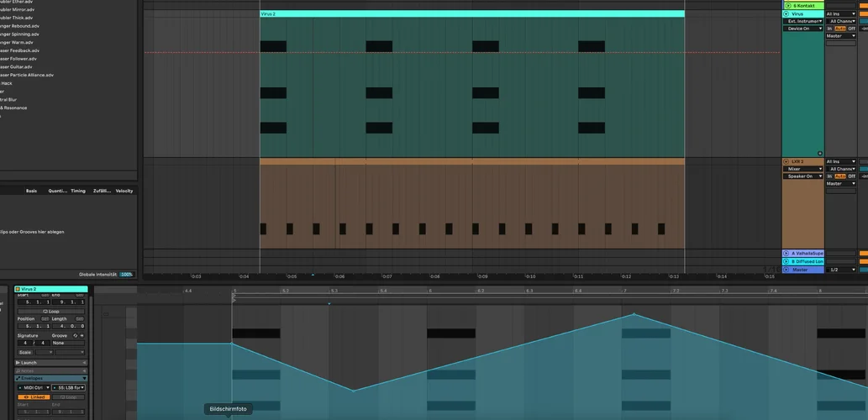Click the loop Length field
Image resolution: width=868 pixels, height=420 pixels.
tap(69, 326)
